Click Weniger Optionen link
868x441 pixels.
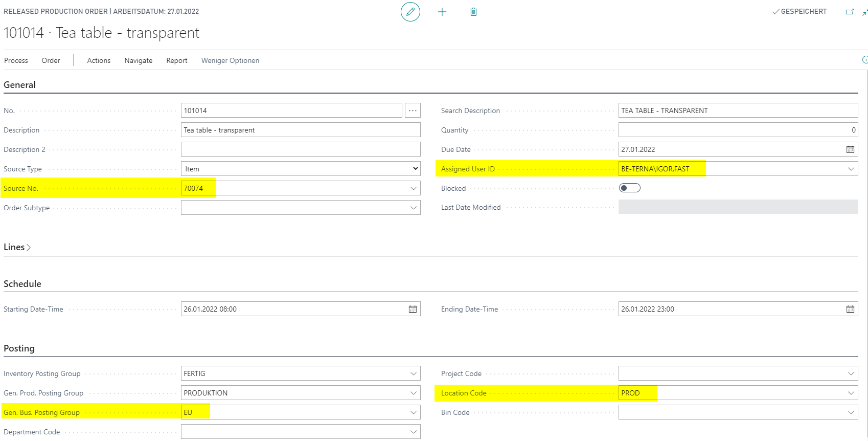point(230,60)
